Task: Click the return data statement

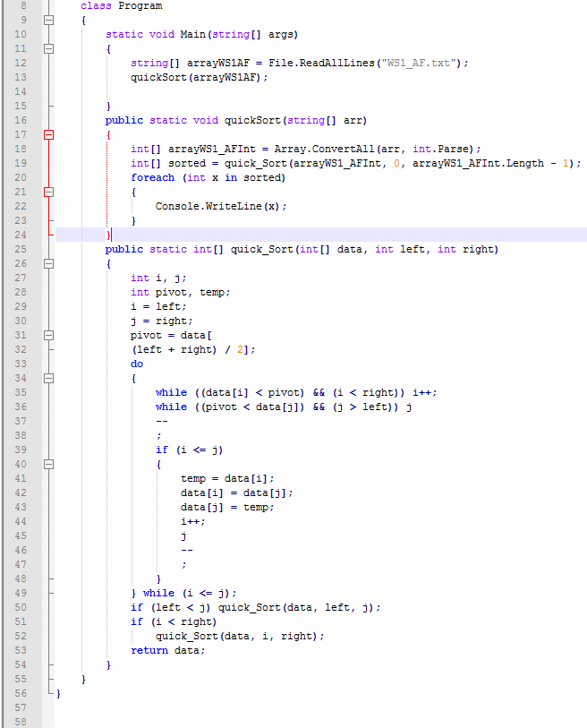Action: 167,650
